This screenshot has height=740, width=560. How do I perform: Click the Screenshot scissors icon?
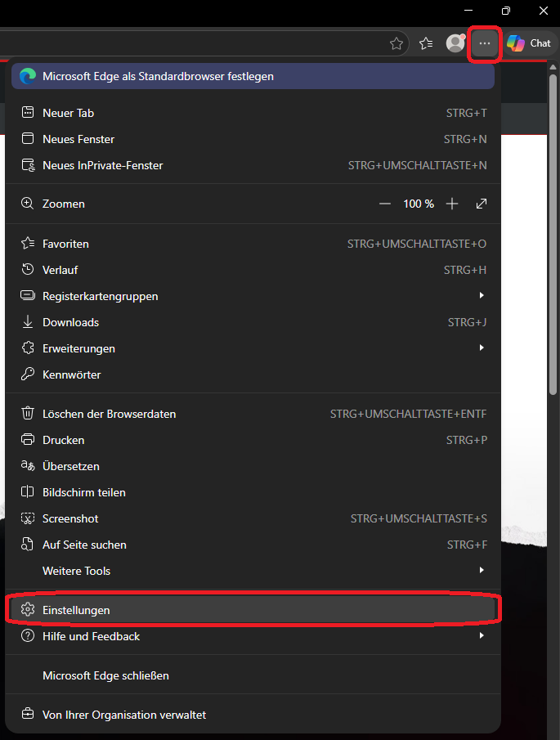click(28, 518)
